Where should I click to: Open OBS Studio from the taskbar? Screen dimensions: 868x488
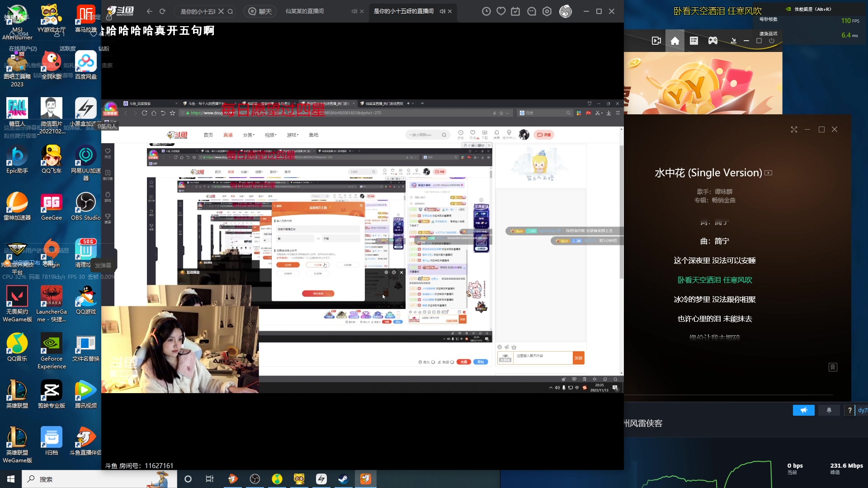tap(255, 479)
